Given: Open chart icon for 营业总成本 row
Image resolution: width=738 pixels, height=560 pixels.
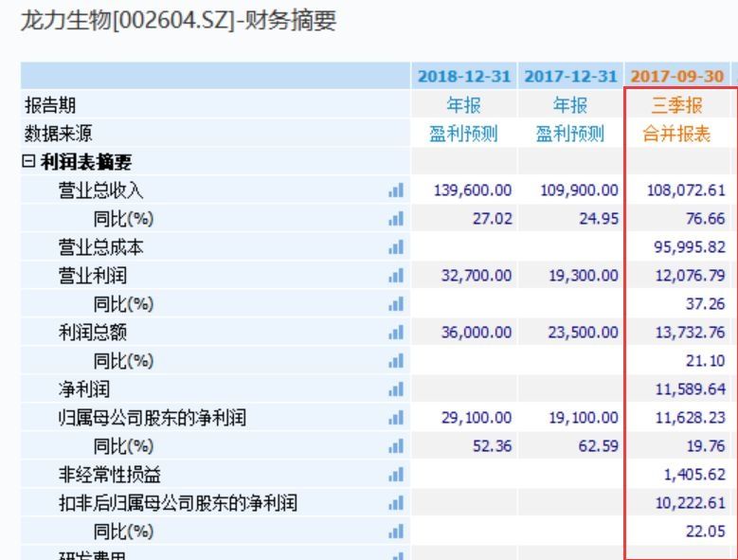Looking at the screenshot, I should (x=396, y=247).
